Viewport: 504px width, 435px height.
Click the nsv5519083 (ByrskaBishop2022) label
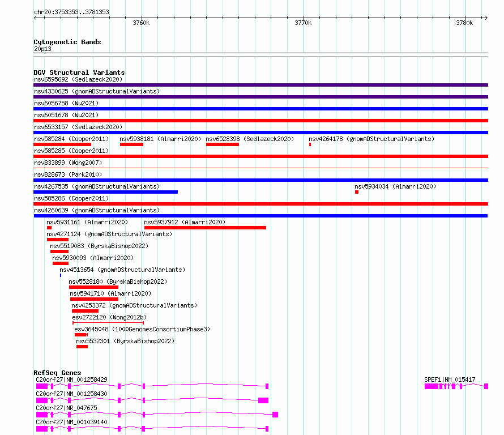coord(99,246)
